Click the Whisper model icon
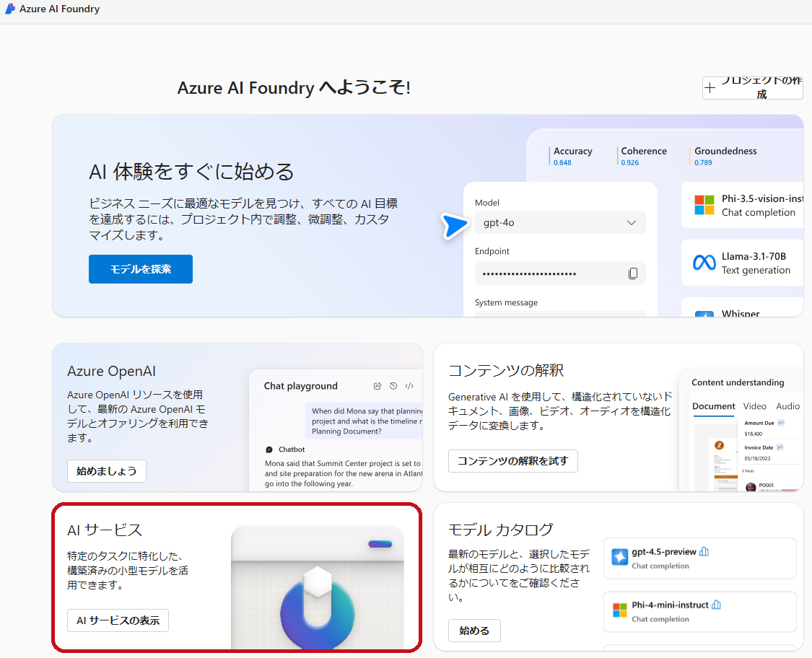This screenshot has width=812, height=658. [704, 314]
